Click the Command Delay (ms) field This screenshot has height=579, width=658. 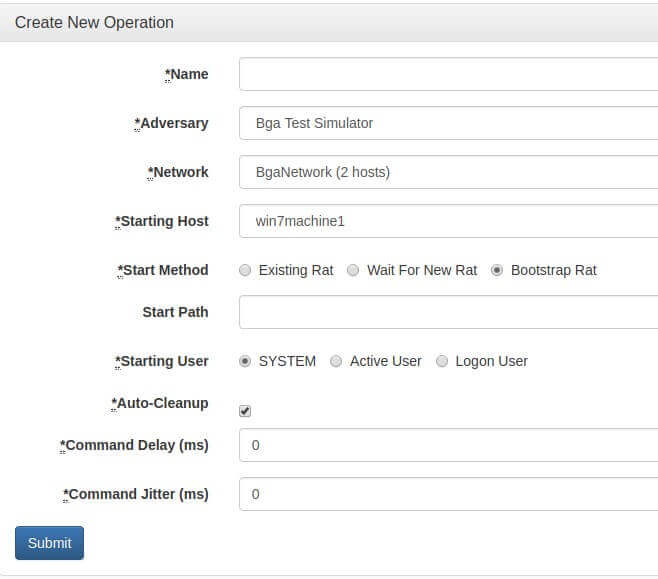448,445
